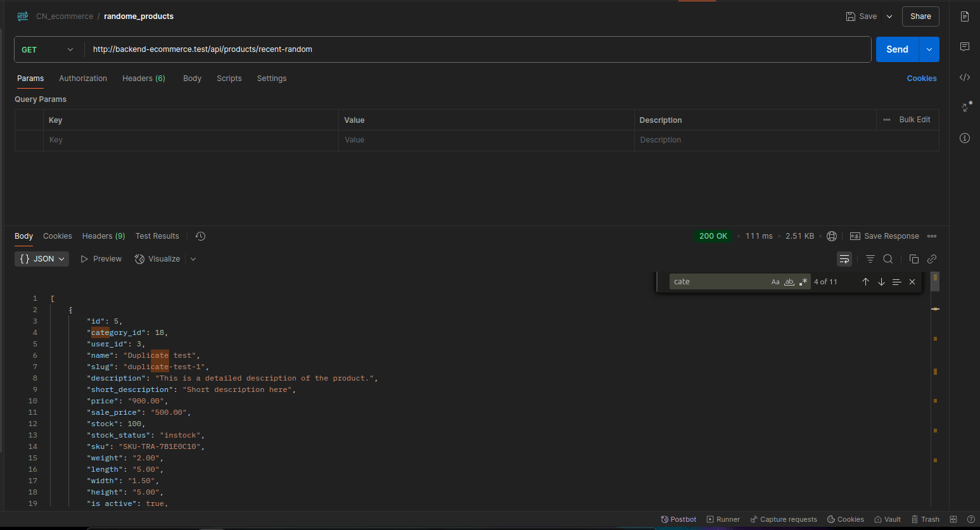
Task: Open the query params column options dots
Action: click(x=887, y=120)
